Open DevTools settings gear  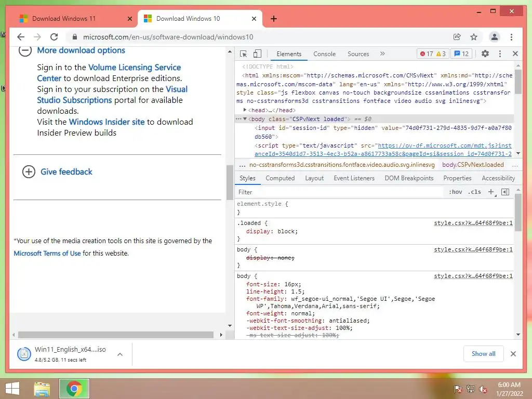tap(485, 54)
